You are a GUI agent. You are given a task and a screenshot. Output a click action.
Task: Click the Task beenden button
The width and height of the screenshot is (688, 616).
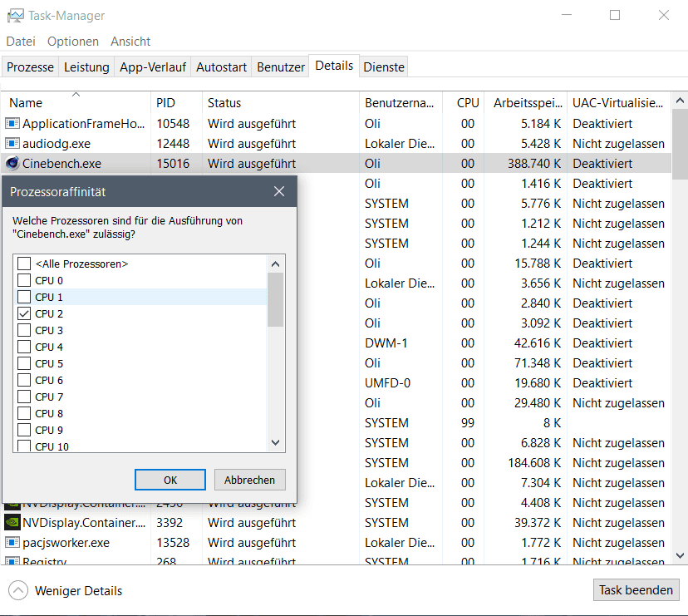636,589
